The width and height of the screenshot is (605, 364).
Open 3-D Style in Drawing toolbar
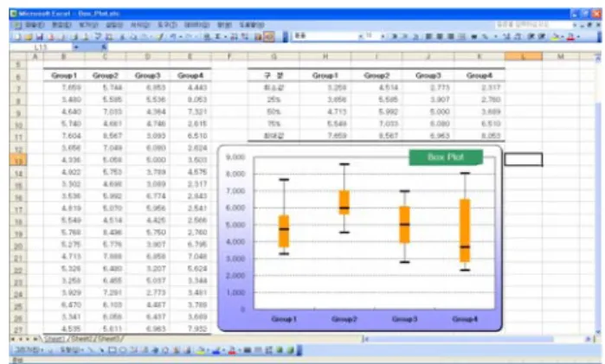290,350
